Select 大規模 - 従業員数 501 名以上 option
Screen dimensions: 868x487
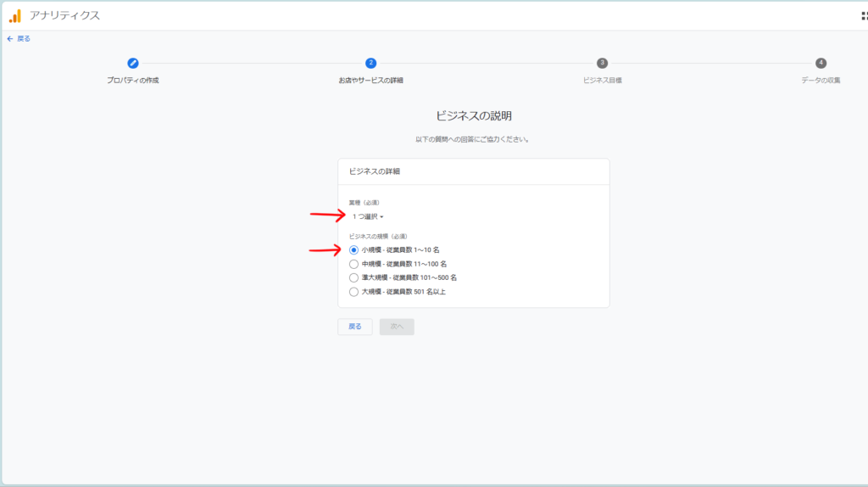coord(354,292)
